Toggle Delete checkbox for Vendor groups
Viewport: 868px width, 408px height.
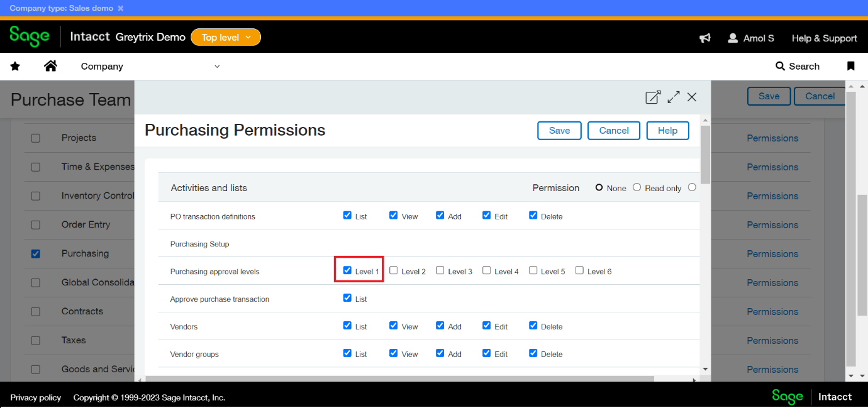533,353
